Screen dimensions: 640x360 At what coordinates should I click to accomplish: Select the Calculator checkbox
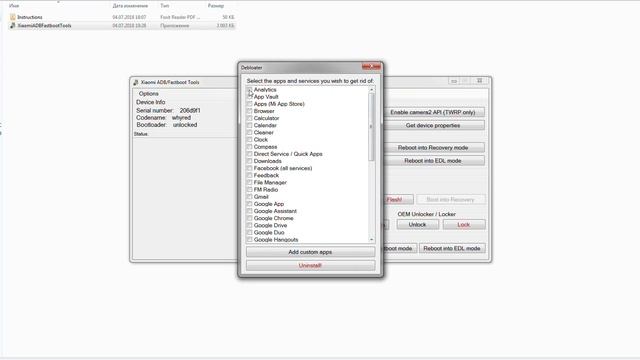pyautogui.click(x=249, y=118)
